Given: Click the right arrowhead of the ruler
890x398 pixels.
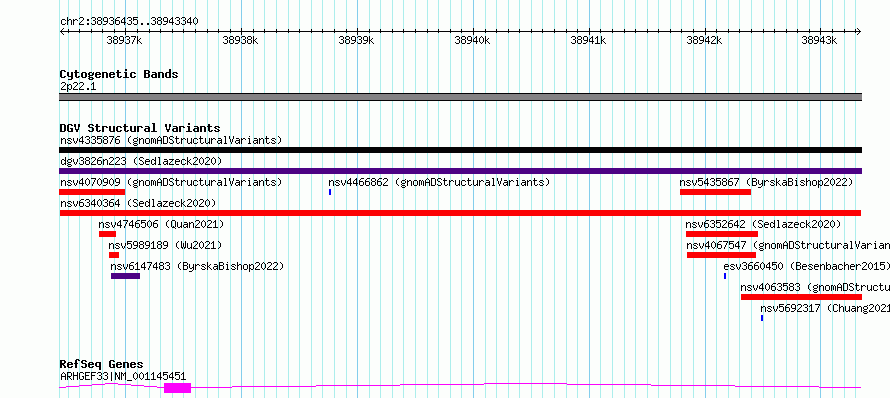Looking at the screenshot, I should point(859,32).
